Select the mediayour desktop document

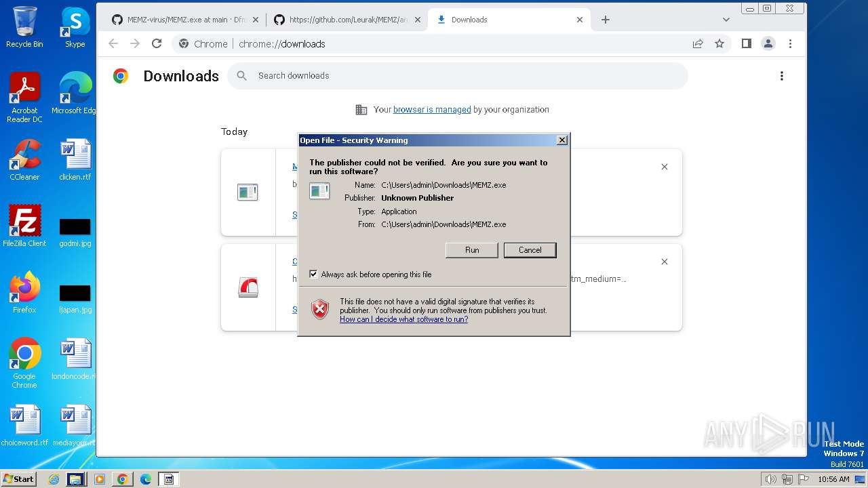click(74, 426)
